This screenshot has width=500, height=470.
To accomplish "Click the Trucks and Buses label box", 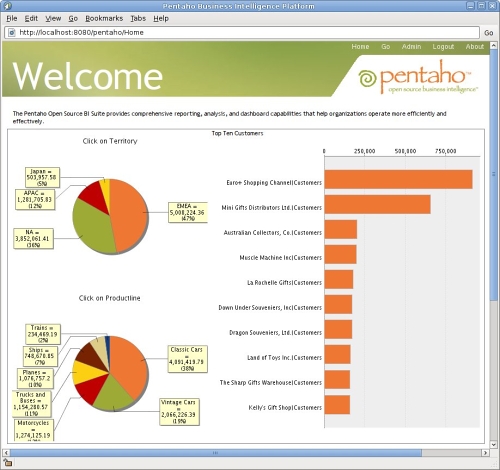I will coord(32,404).
